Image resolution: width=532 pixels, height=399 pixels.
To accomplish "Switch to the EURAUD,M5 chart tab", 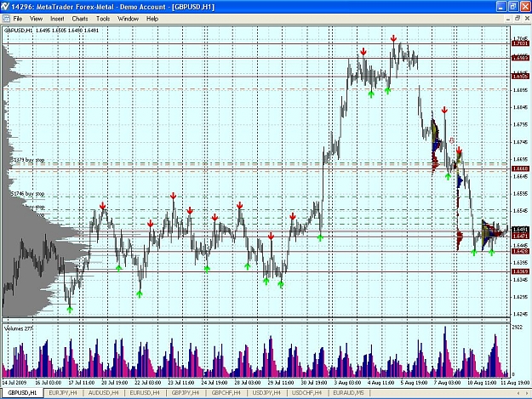I will (x=348, y=393).
